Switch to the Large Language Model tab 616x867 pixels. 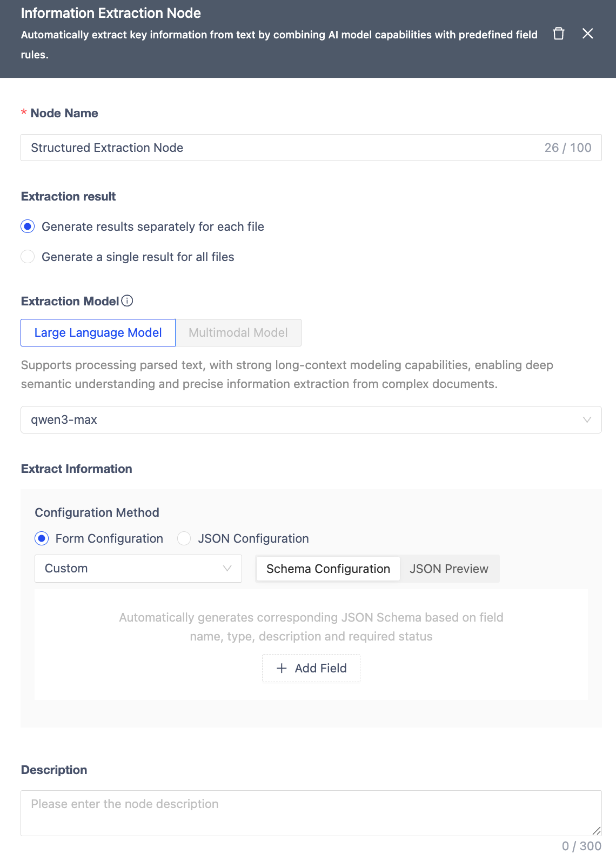tap(98, 332)
